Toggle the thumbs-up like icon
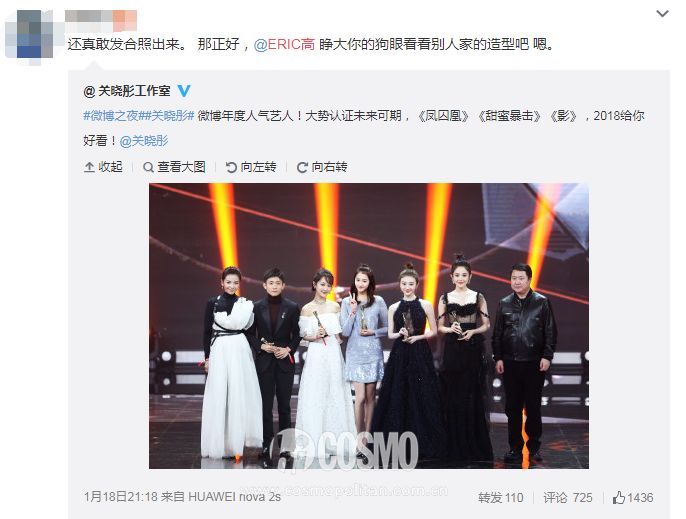Screen dimensions: 686x519 [x=619, y=498]
